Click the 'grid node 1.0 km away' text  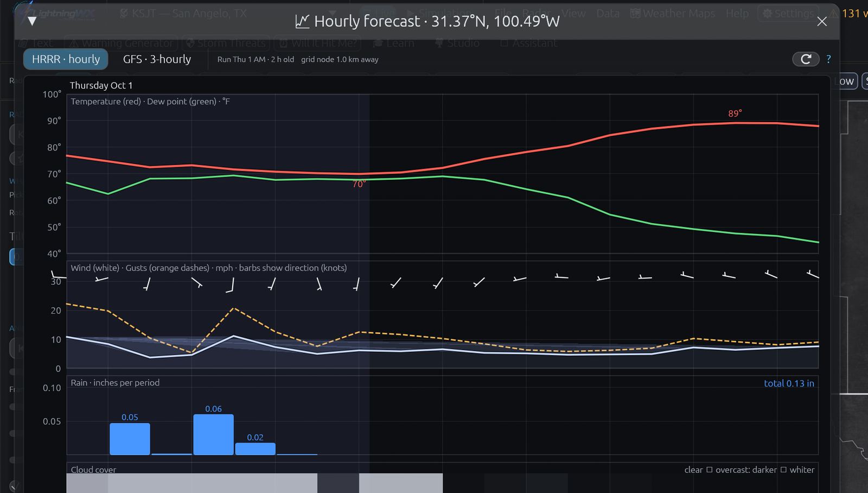click(340, 59)
